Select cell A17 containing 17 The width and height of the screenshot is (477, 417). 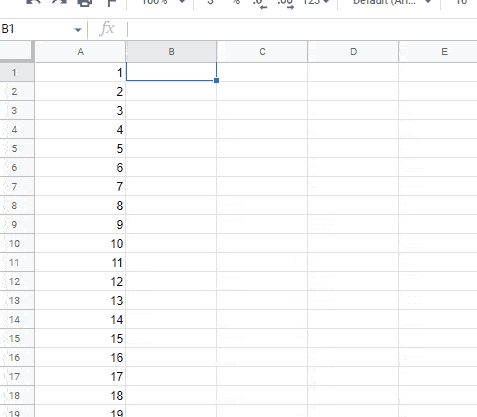pos(80,376)
